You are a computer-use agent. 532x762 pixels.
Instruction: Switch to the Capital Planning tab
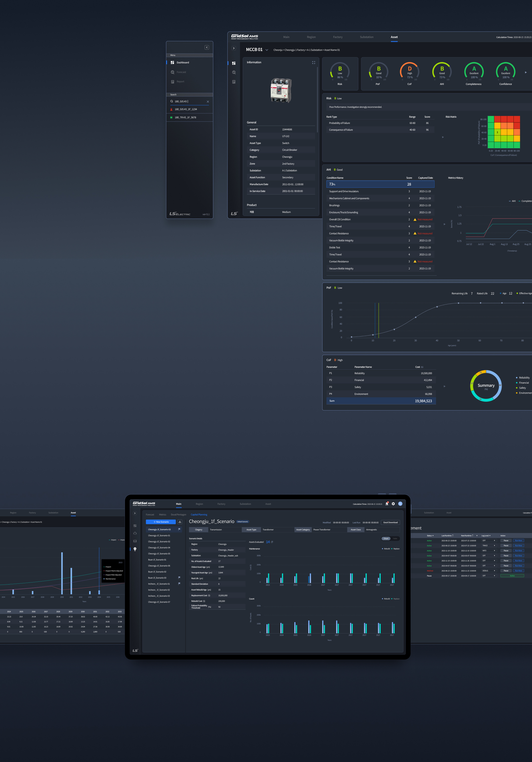tap(199, 515)
